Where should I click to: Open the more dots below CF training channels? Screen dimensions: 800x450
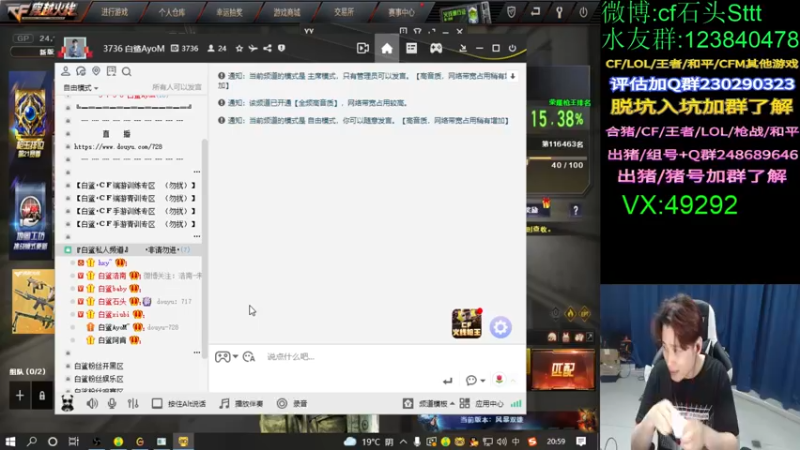click(x=197, y=237)
